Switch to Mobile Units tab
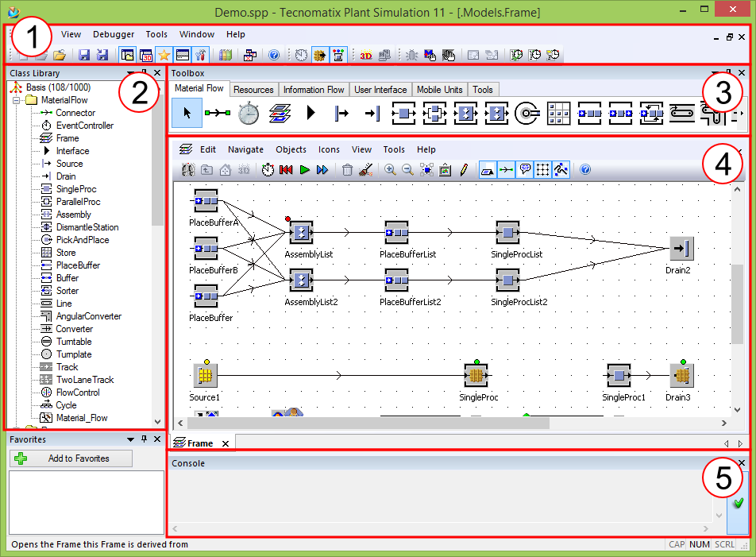Image resolution: width=756 pixels, height=557 pixels. coord(440,90)
